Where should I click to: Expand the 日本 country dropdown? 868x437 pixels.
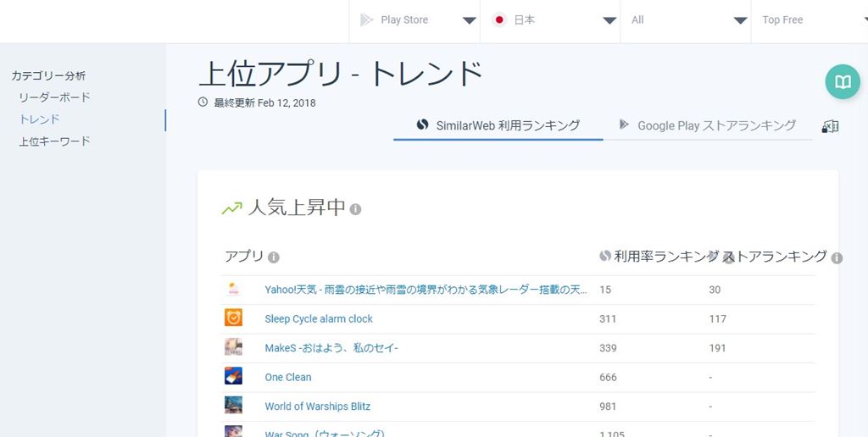click(550, 20)
